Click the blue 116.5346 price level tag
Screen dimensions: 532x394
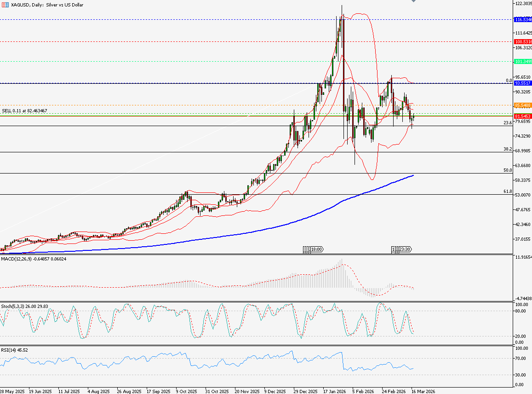tap(523, 20)
